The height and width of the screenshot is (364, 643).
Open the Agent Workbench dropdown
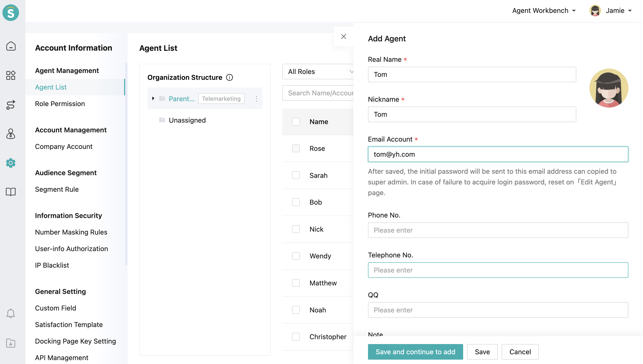(544, 10)
